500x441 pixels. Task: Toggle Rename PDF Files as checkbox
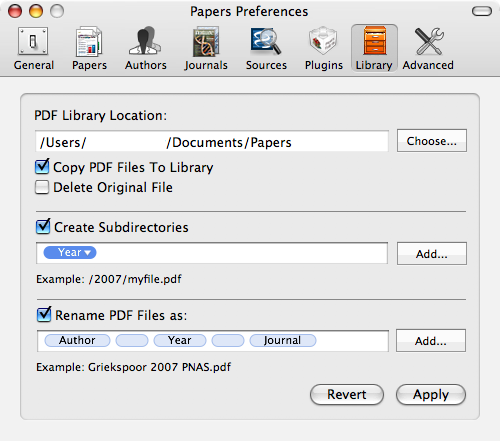coord(44,314)
